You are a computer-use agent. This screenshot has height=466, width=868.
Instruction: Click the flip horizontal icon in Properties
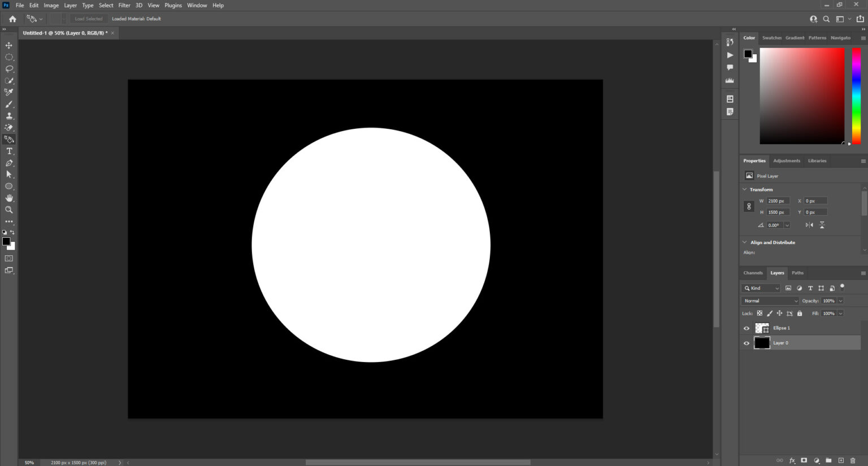coord(809,225)
